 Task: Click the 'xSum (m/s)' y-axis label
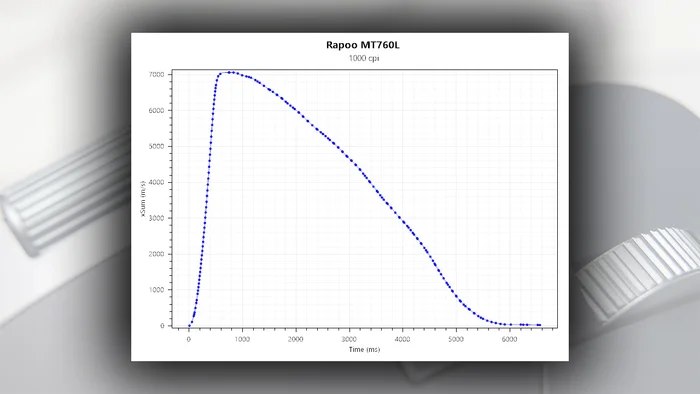(143, 199)
